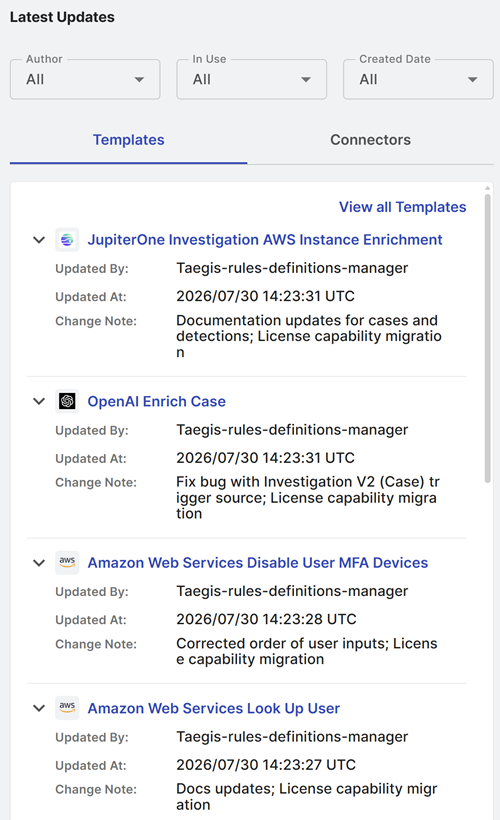This screenshot has width=500, height=820.
Task: Click the Author dropdown arrow icon
Action: (139, 80)
